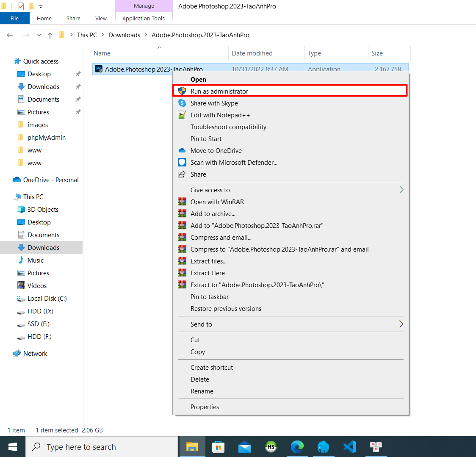
Task: Click the WinRAR icon beside Open with WinRAR
Action: pos(182,202)
